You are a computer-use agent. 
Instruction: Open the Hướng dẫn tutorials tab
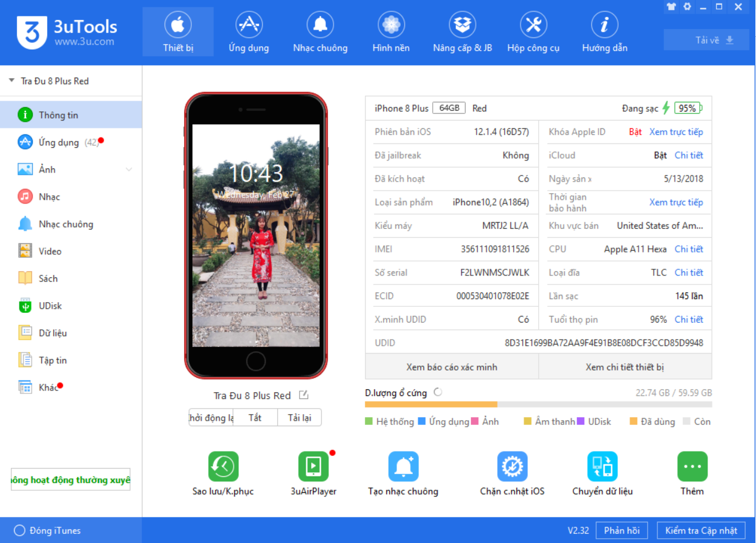point(605,32)
